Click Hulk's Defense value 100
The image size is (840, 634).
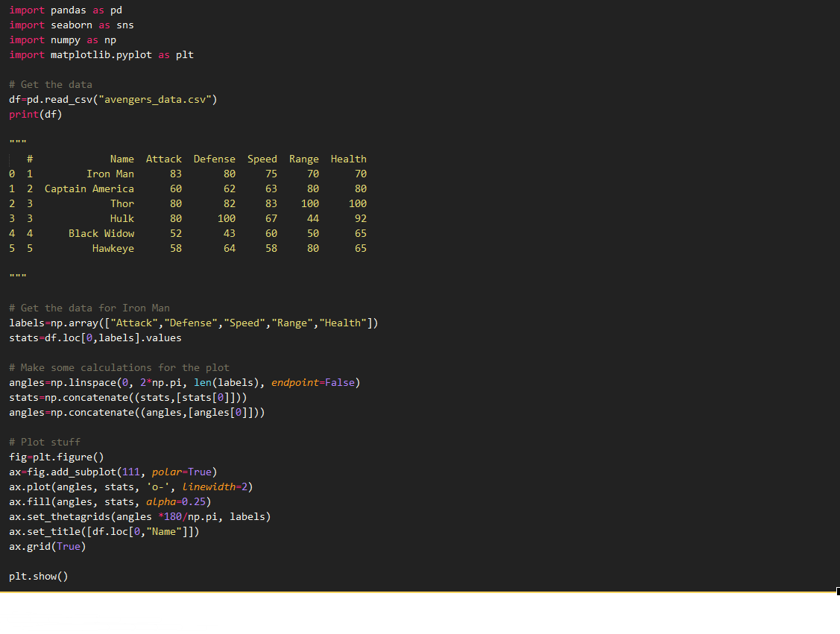pos(227,218)
